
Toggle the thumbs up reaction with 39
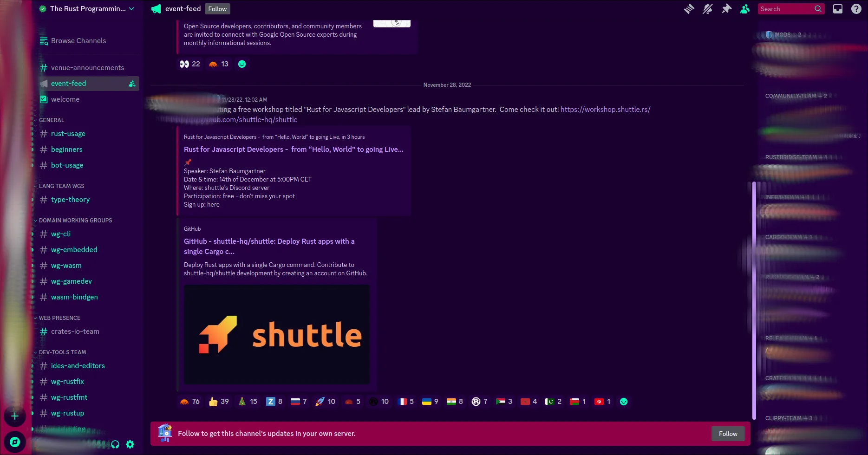coord(219,402)
